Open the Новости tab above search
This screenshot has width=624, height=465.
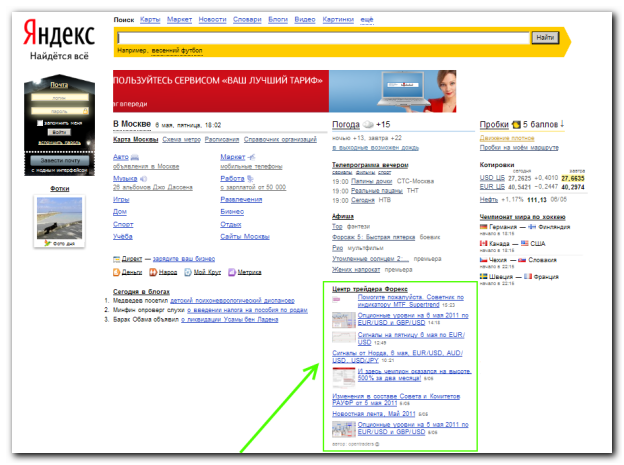(x=213, y=20)
